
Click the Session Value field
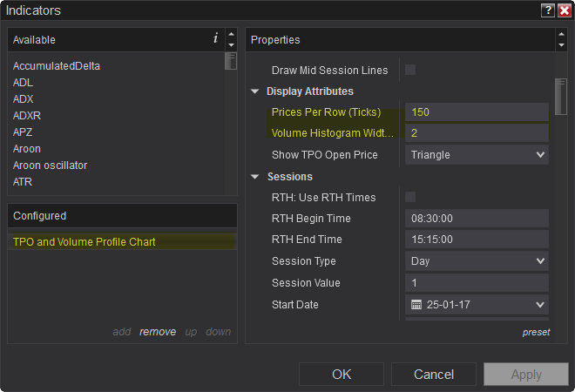click(477, 283)
